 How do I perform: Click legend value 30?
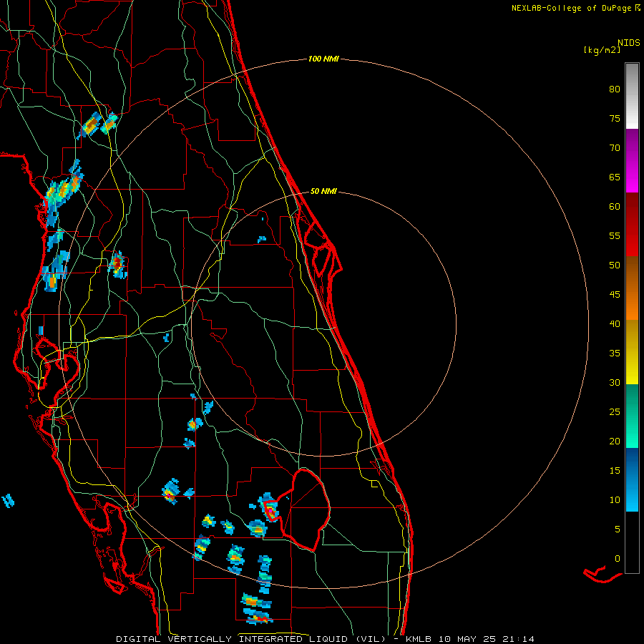tap(615, 383)
